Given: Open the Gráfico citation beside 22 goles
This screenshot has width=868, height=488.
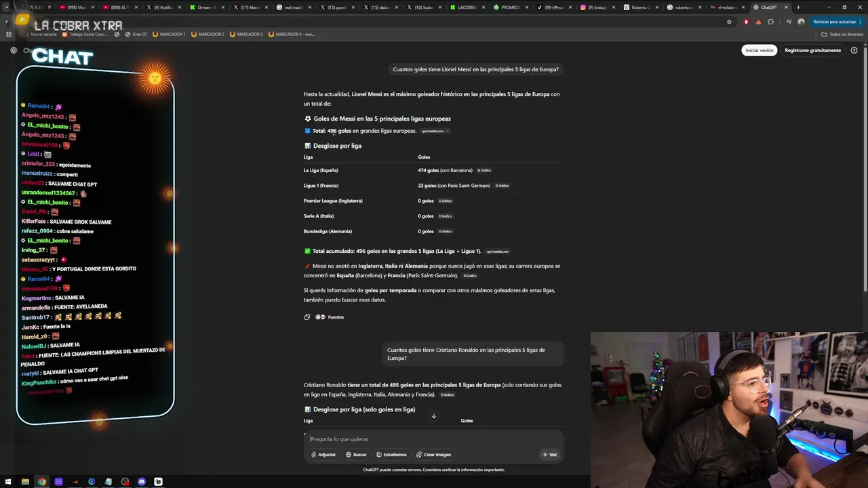Looking at the screenshot, I should (502, 186).
